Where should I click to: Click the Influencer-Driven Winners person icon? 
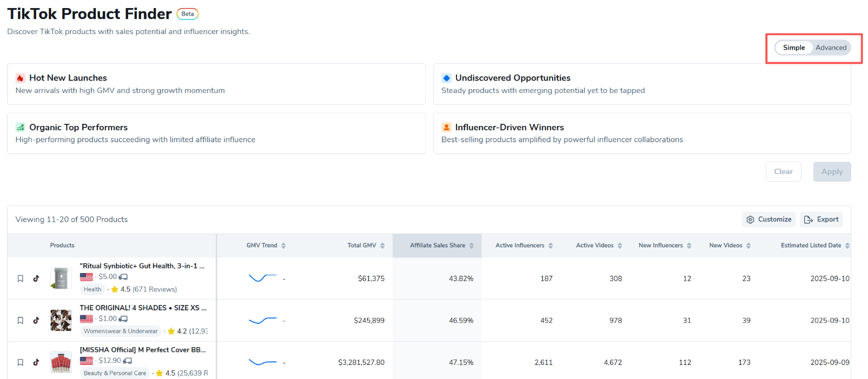pyautogui.click(x=446, y=127)
